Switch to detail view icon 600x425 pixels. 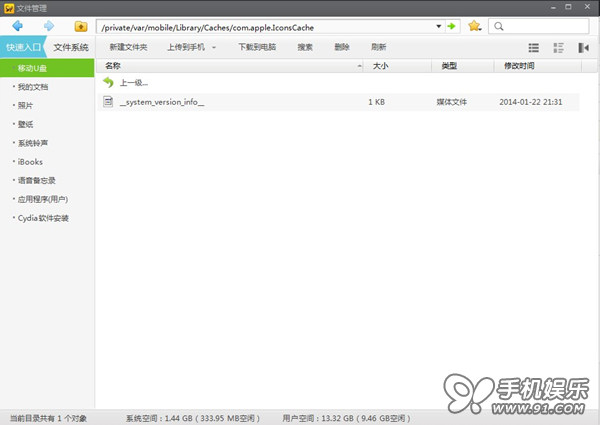tap(558, 47)
